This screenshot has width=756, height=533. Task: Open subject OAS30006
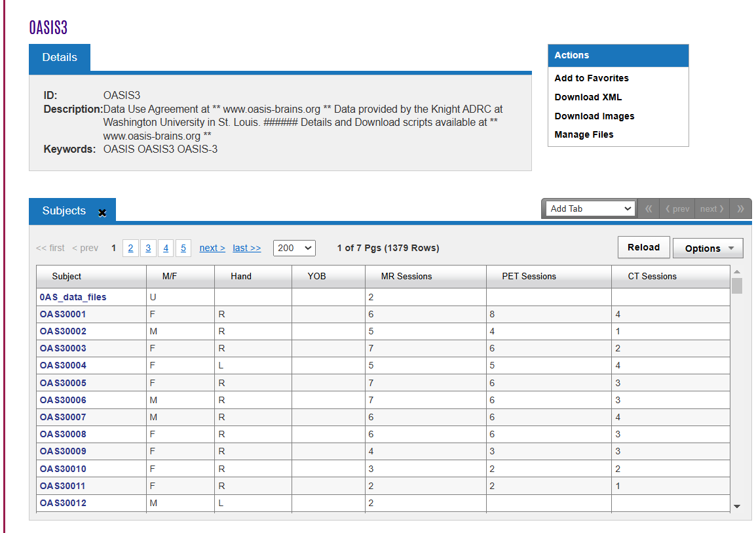tap(63, 400)
